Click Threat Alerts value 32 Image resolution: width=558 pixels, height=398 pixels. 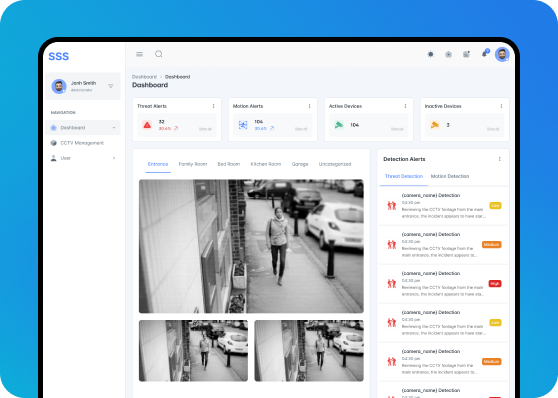[162, 122]
